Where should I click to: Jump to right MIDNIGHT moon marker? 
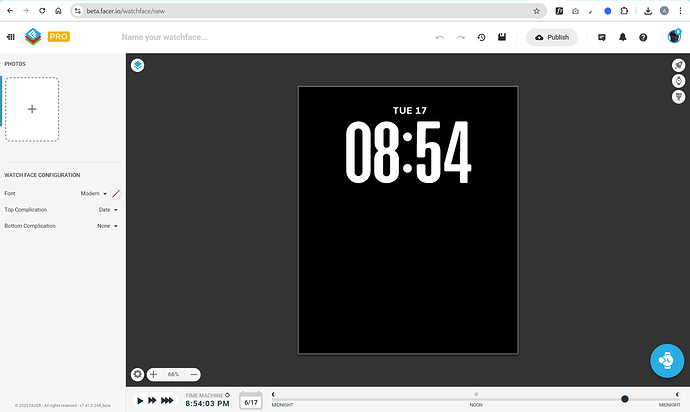(678, 394)
